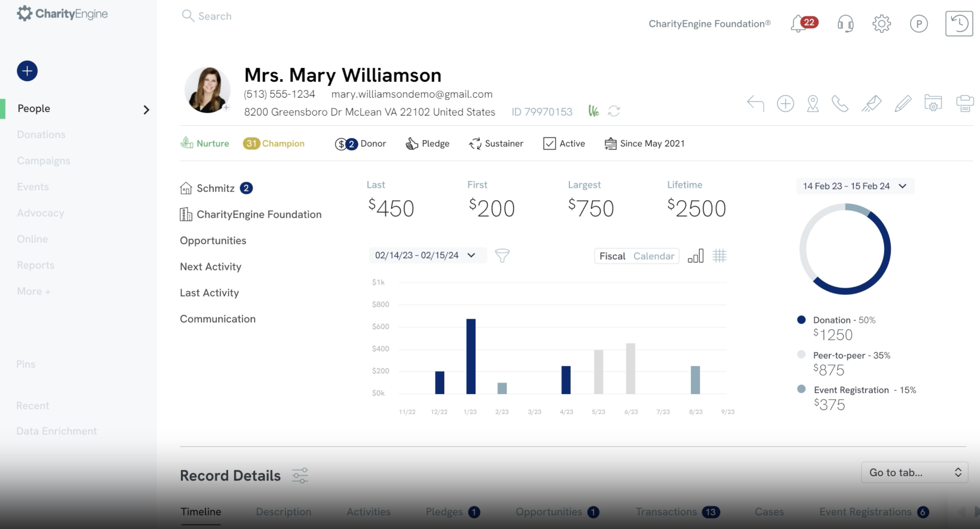Open the Transactions tab
This screenshot has width=980, height=529.
(677, 512)
